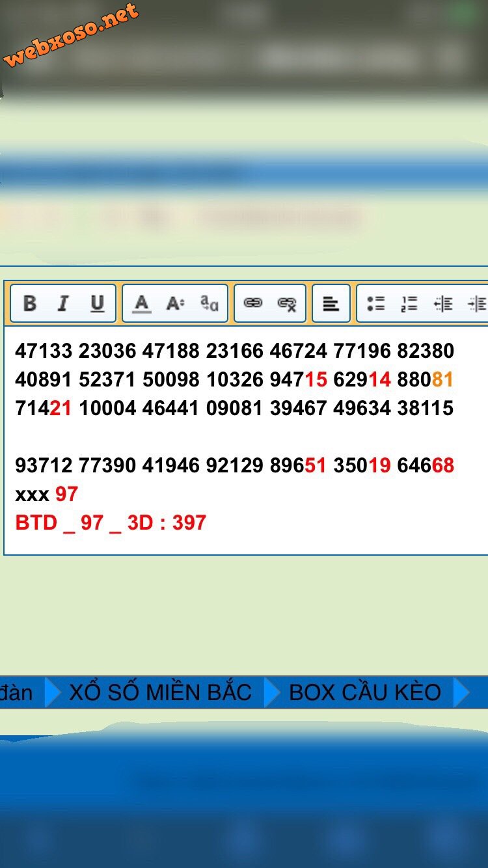This screenshot has height=868, width=488.
Task: Remove link using the unlink icon
Action: (287, 303)
